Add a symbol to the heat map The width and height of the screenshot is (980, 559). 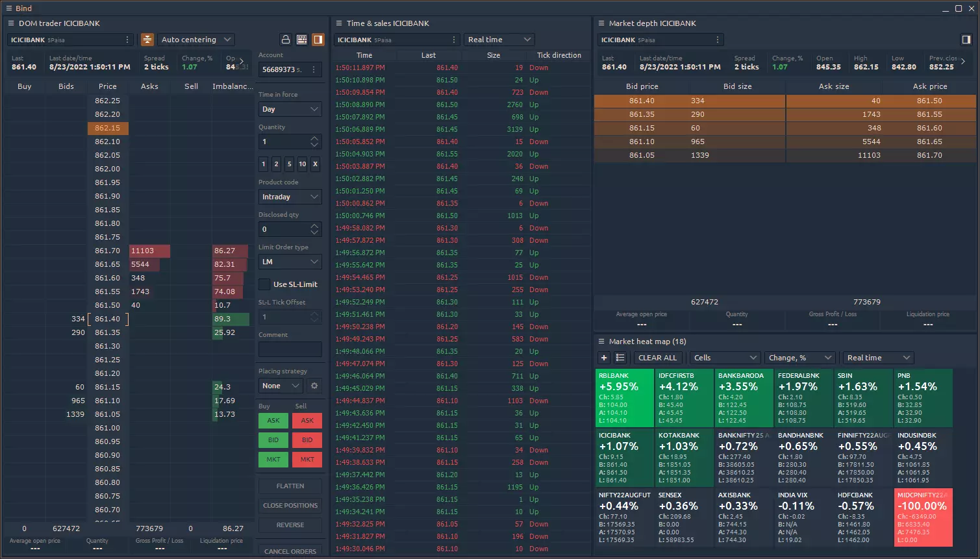point(604,358)
